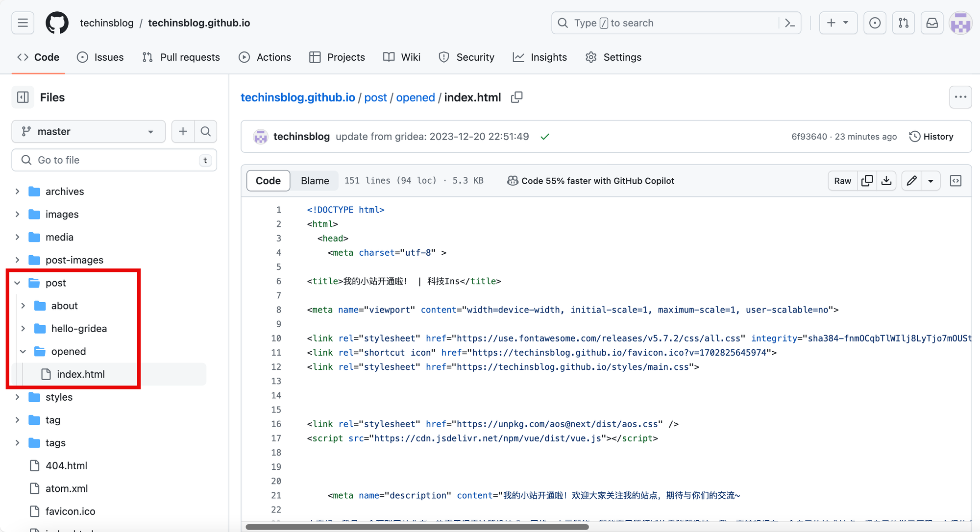This screenshot has width=980, height=532.
Task: Open the Issues tab
Action: point(100,57)
